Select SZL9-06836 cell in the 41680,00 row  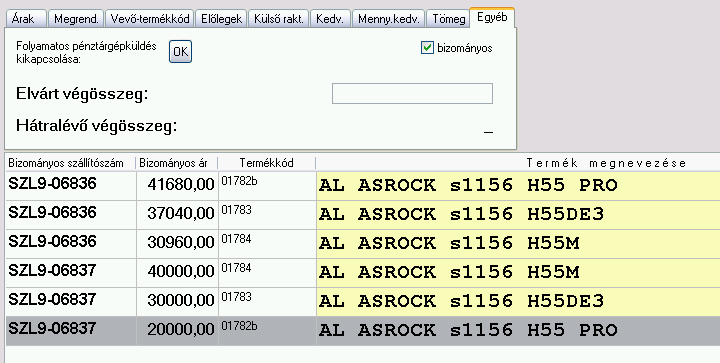click(x=71, y=186)
